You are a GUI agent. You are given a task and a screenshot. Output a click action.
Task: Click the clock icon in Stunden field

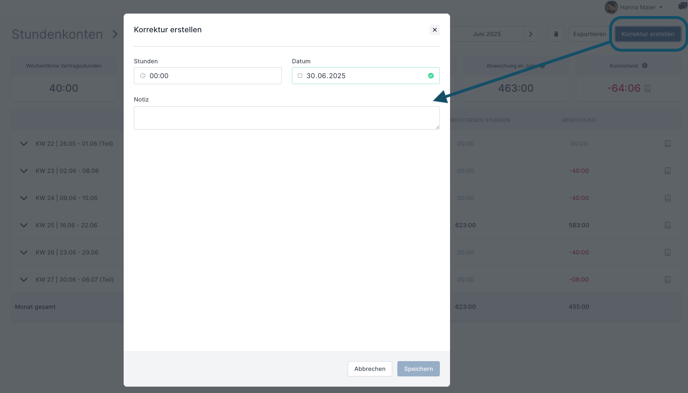143,76
